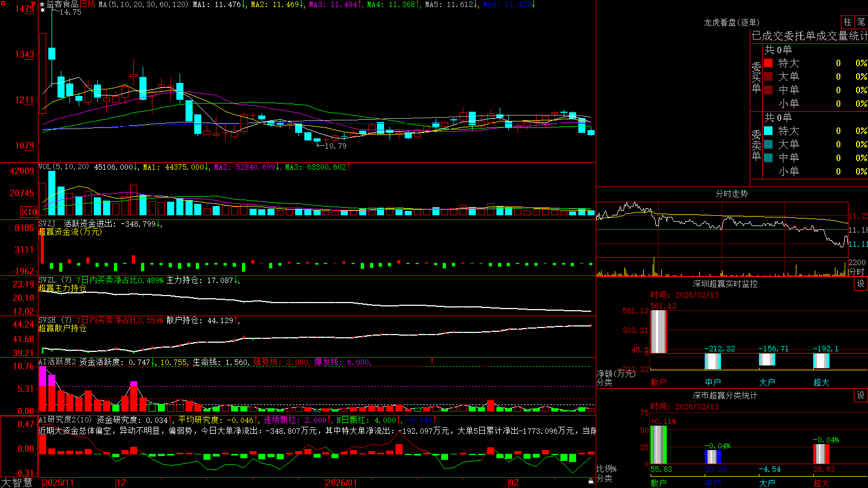
Task: Click the lock icon at bottom right of timeline
Action: [x=591, y=481]
